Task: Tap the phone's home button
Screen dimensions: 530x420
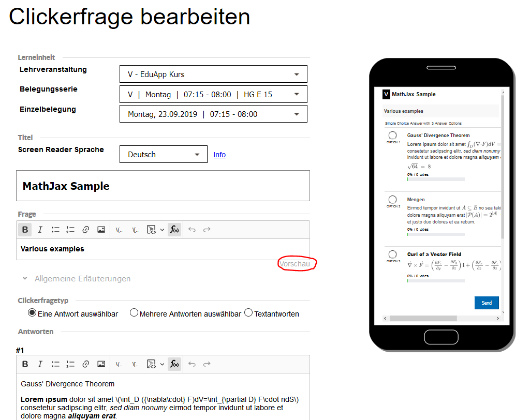Action: [x=441, y=337]
